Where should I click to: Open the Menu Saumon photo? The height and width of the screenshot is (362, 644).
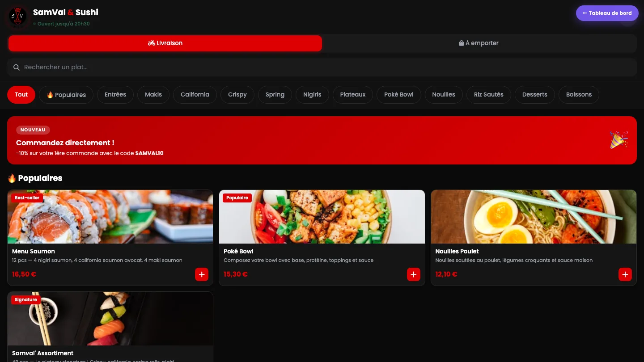(x=110, y=217)
